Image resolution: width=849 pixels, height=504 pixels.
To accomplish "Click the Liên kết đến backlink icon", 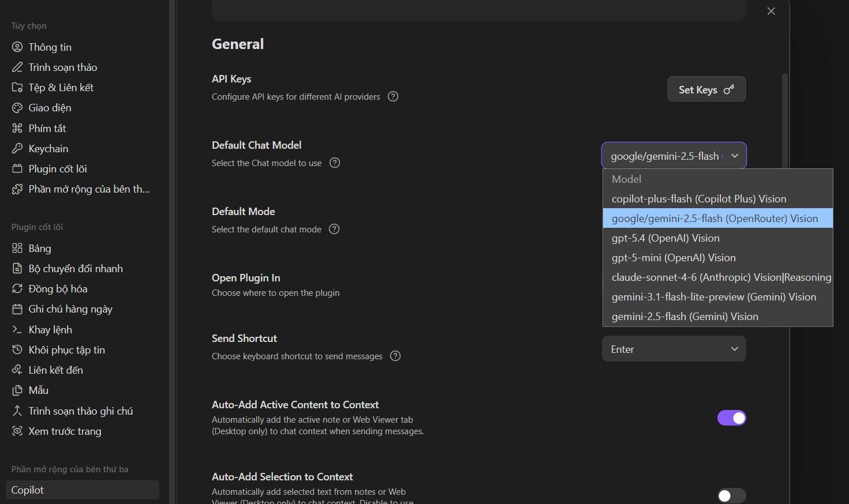I will pos(17,370).
